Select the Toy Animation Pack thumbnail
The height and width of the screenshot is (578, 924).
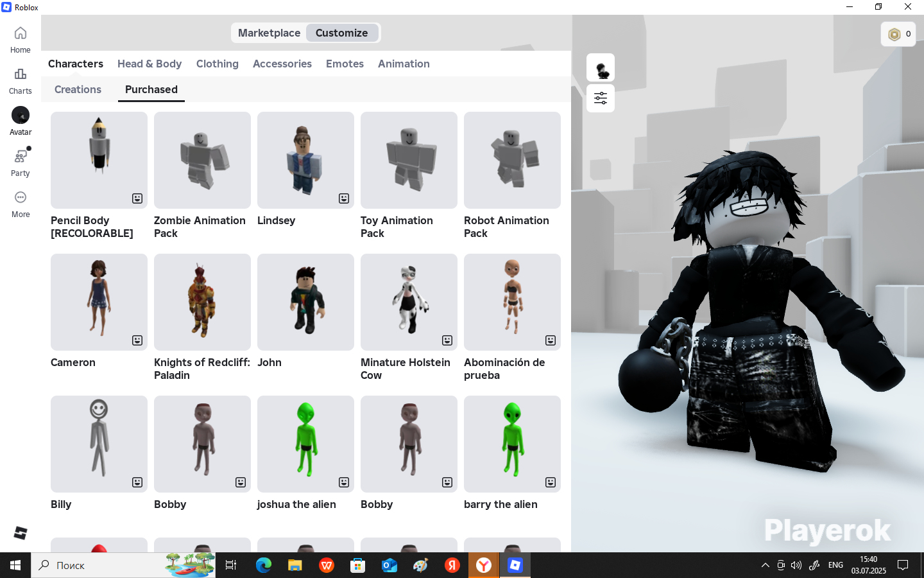[409, 160]
